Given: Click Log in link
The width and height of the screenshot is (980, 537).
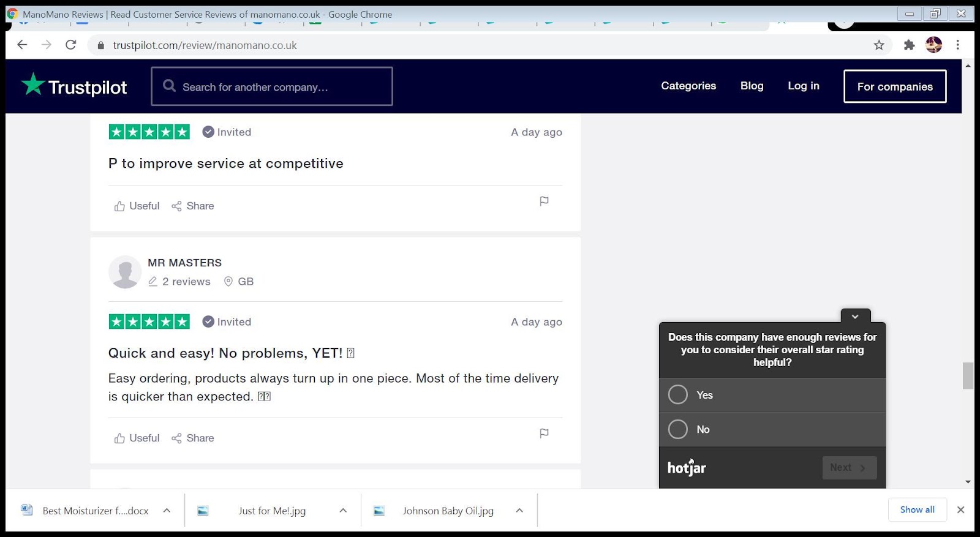Looking at the screenshot, I should [804, 86].
